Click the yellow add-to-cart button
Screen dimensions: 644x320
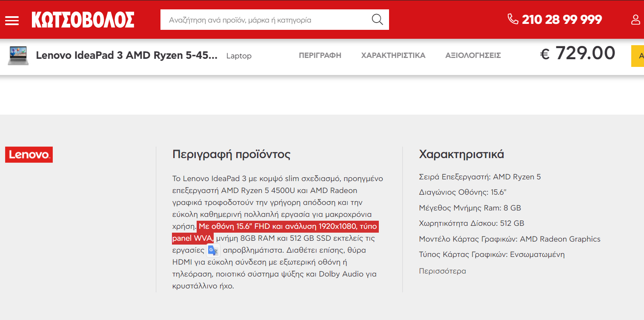click(x=638, y=56)
